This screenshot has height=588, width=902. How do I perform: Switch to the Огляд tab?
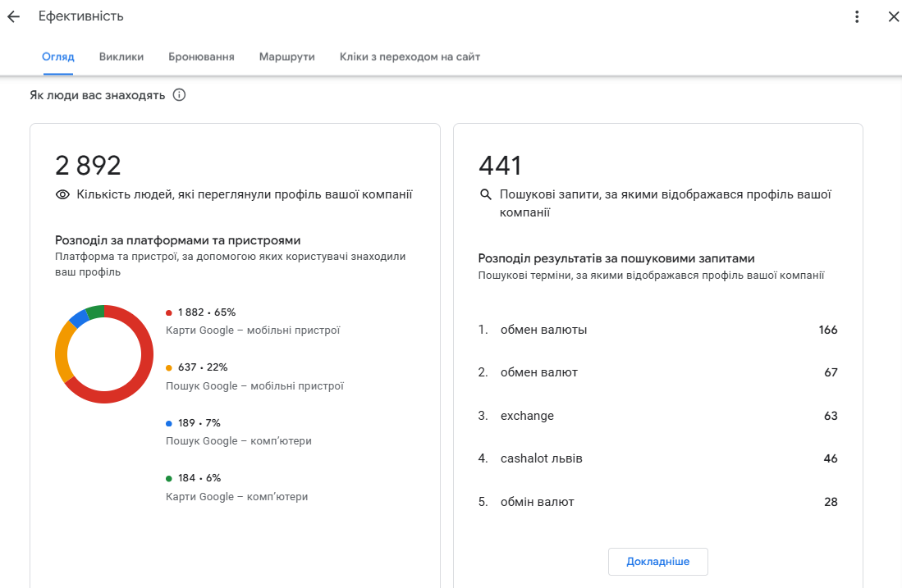58,57
